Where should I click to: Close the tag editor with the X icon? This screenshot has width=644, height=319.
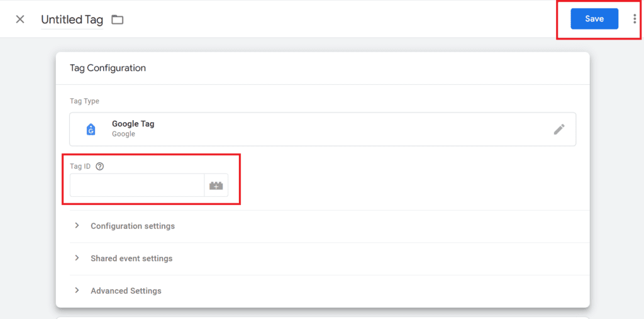pyautogui.click(x=20, y=19)
